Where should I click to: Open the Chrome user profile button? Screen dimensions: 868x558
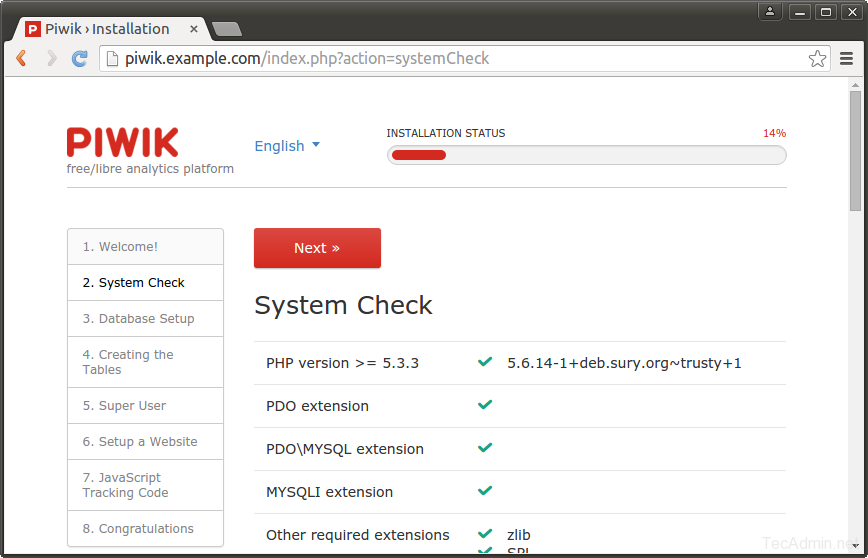[770, 12]
